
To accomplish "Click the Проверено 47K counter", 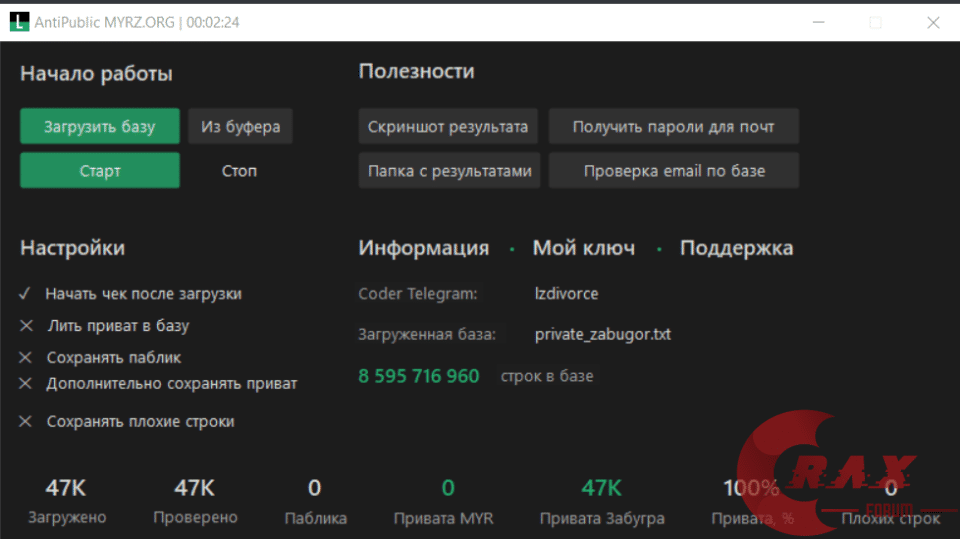I will [195, 501].
